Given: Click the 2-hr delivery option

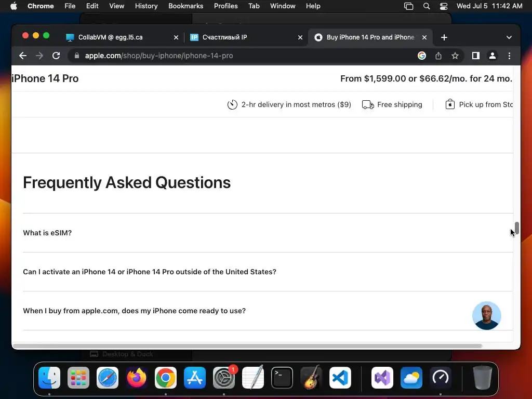Looking at the screenshot, I should pos(289,104).
